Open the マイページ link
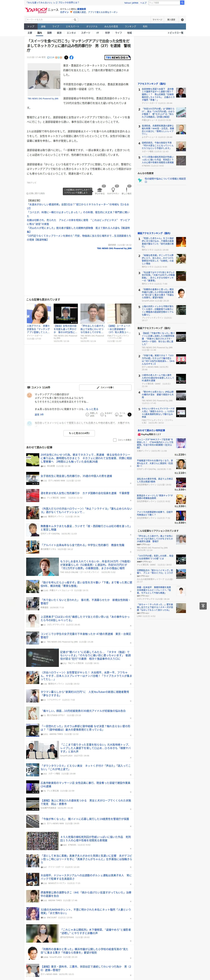 tap(157, 19)
